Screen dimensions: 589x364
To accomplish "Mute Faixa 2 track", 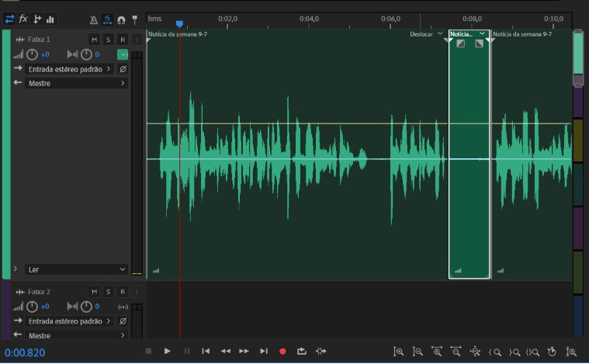I will pyautogui.click(x=94, y=292).
